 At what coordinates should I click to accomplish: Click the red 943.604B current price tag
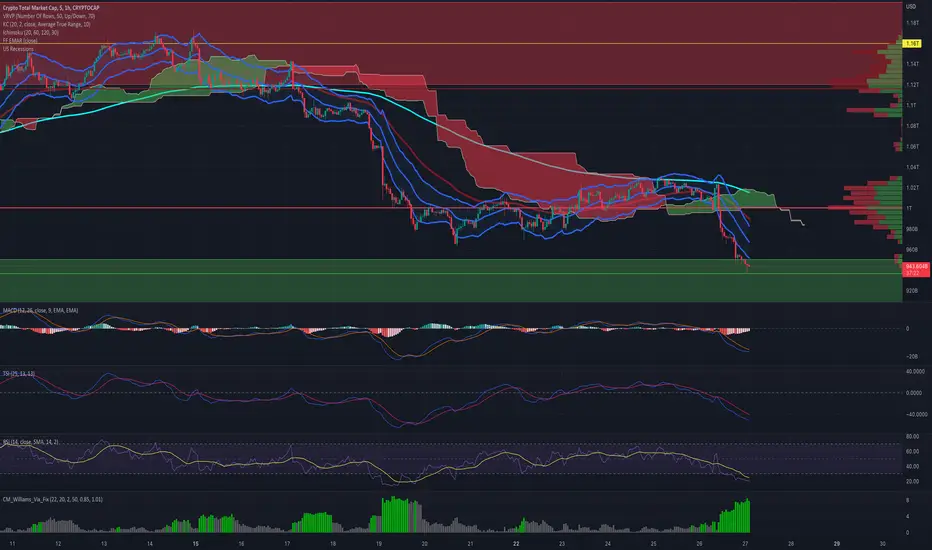pyautogui.click(x=916, y=269)
